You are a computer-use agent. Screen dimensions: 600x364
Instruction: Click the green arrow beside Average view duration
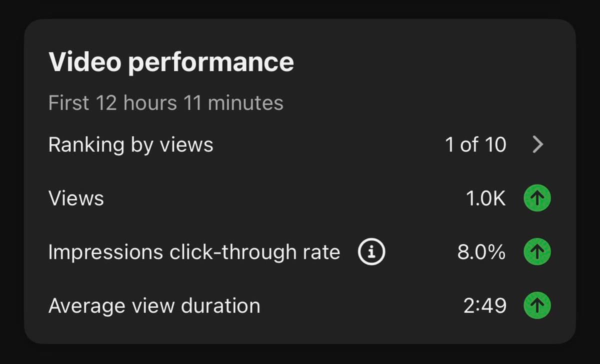pyautogui.click(x=537, y=305)
